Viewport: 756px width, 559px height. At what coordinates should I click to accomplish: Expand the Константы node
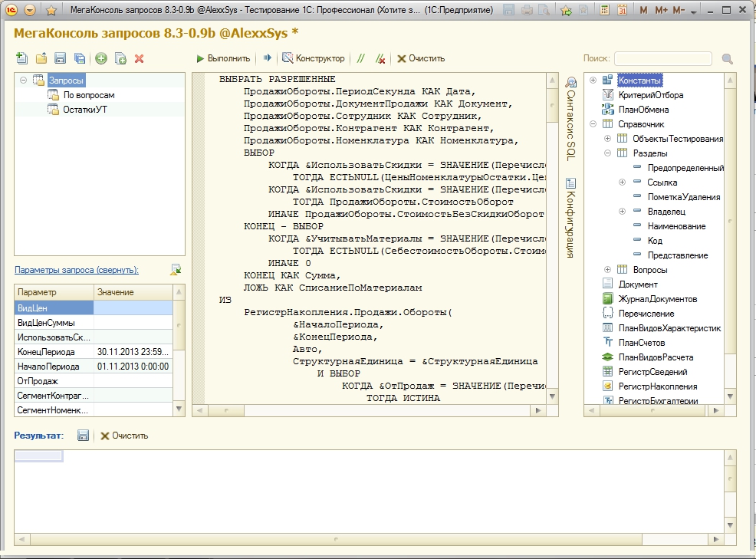click(x=593, y=81)
